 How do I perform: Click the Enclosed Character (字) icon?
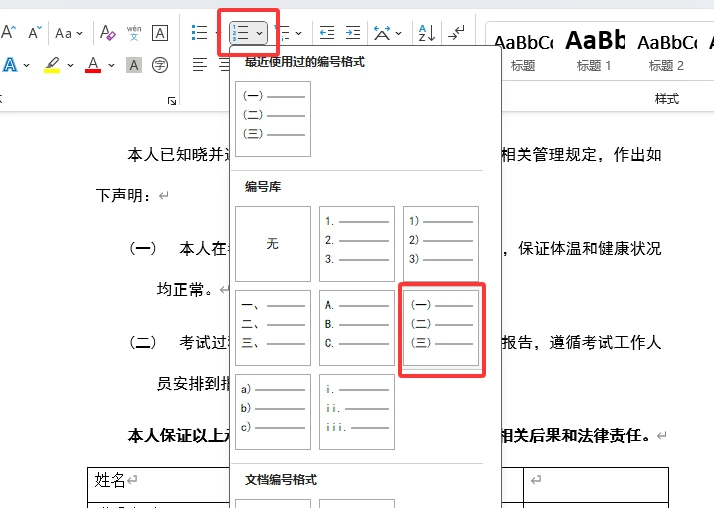pyautogui.click(x=160, y=65)
